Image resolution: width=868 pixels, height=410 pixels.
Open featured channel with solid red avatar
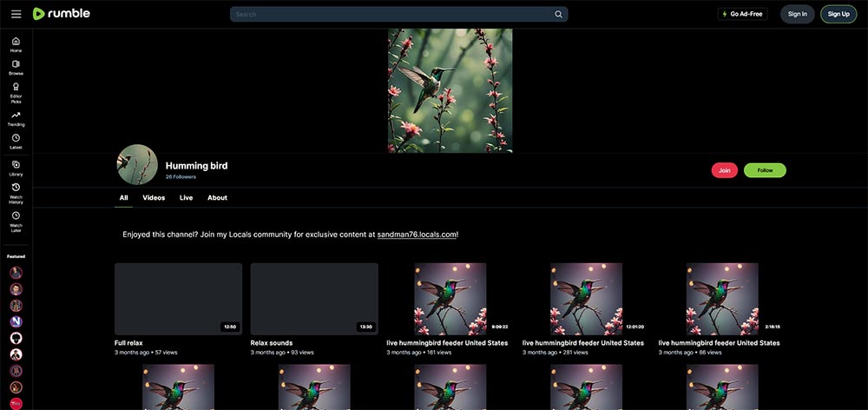(x=16, y=403)
